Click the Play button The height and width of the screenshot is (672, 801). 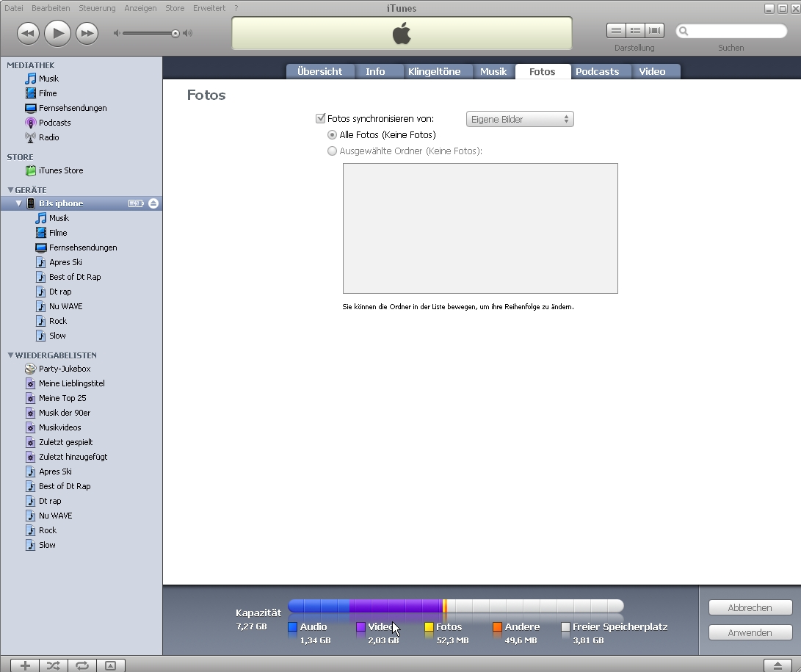click(x=57, y=33)
